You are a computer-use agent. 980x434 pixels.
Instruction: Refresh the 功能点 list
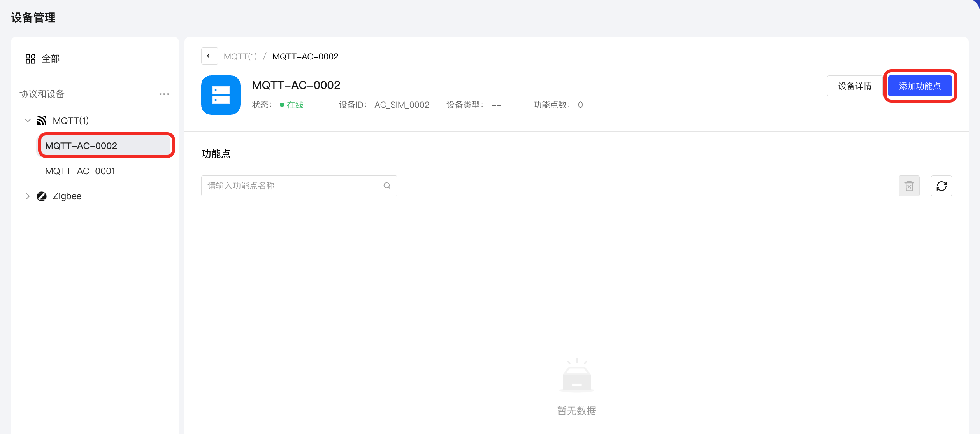click(x=941, y=186)
